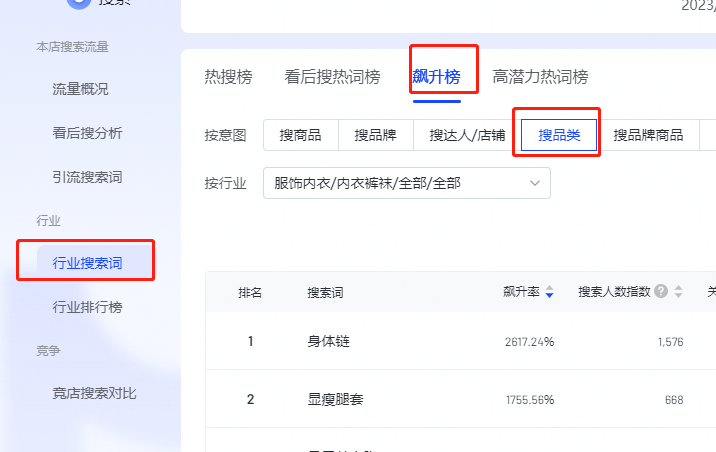Viewport: 716px width, 452px height.
Task: Select the 飙升榜 tab
Action: [437, 76]
